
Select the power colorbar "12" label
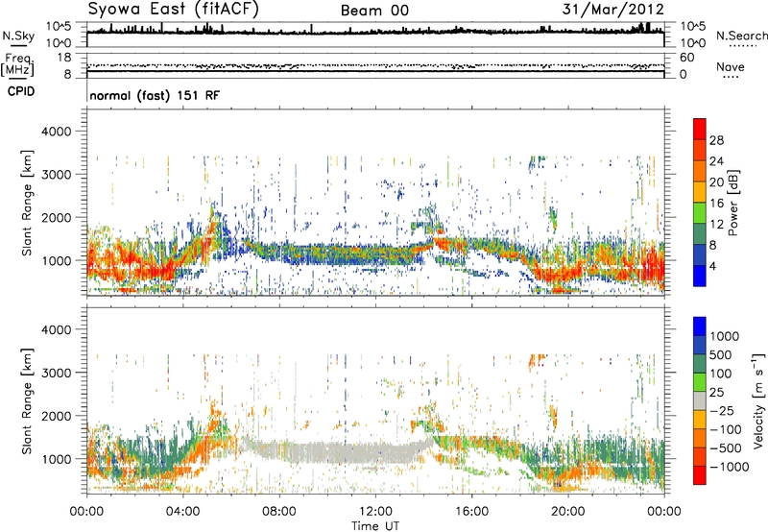[716, 225]
